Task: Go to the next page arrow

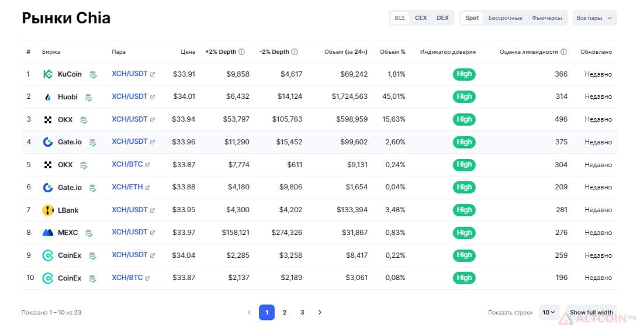Action: (320, 312)
